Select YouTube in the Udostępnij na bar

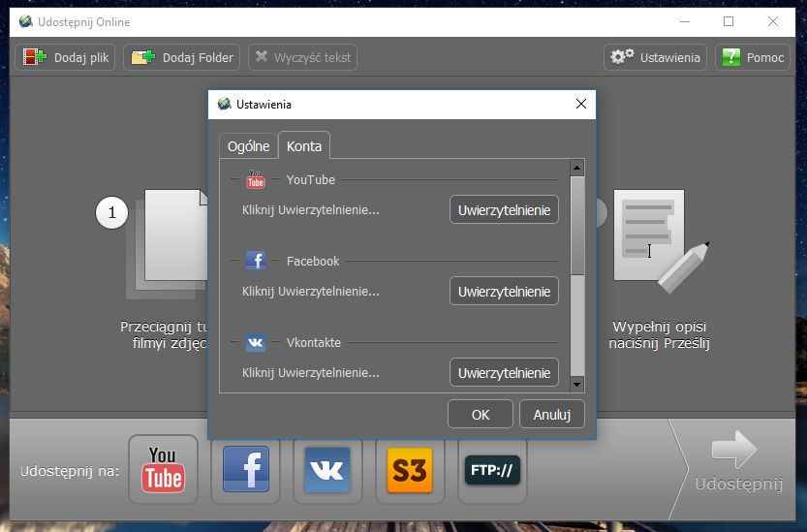[163, 469]
